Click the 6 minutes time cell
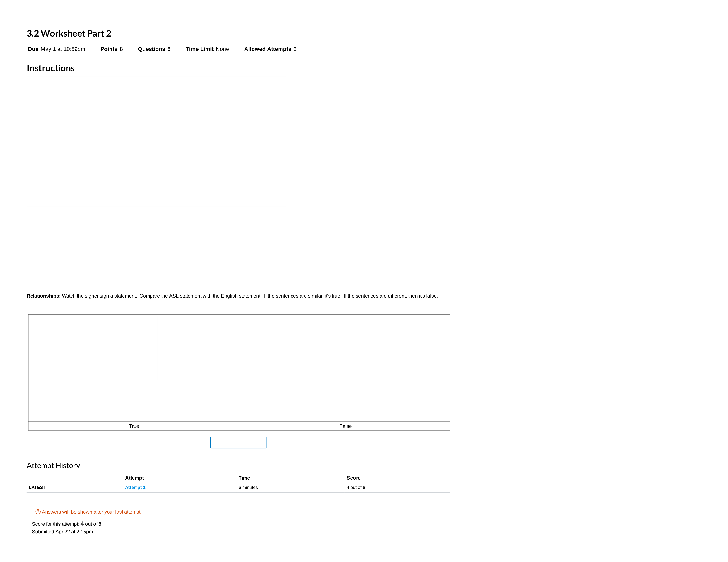The width and height of the screenshot is (728, 562). click(248, 487)
